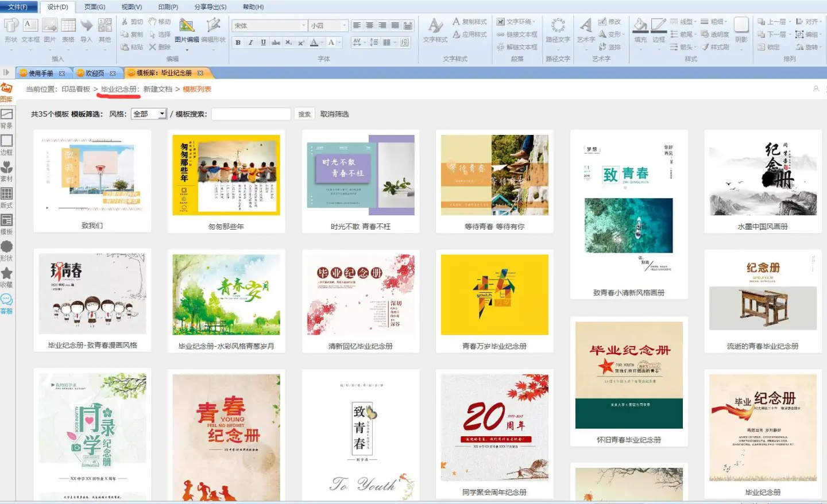Open the 小四 font size dropdown
Screen dimensions: 827x504
coord(344,26)
